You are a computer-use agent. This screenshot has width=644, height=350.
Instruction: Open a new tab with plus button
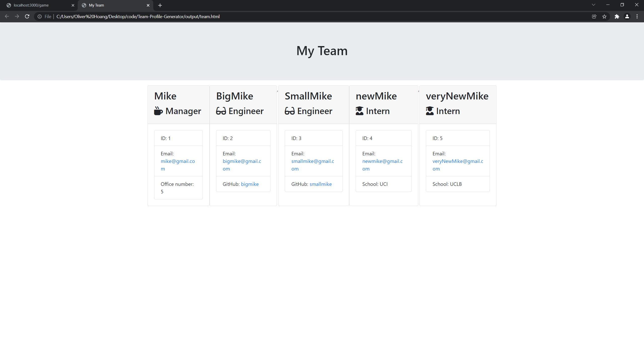click(160, 5)
